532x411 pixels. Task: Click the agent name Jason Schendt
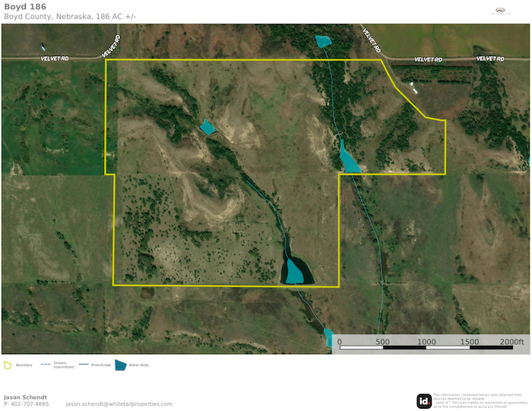[x=25, y=397]
